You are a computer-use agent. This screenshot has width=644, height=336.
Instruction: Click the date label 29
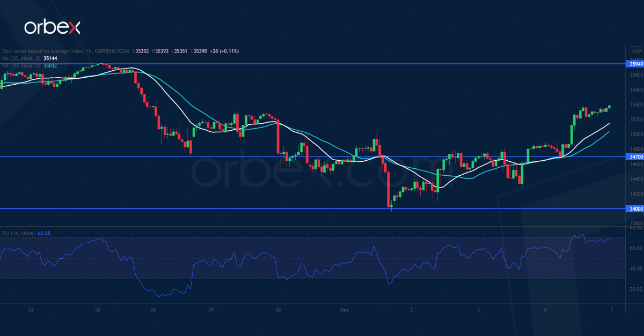(x=211, y=310)
